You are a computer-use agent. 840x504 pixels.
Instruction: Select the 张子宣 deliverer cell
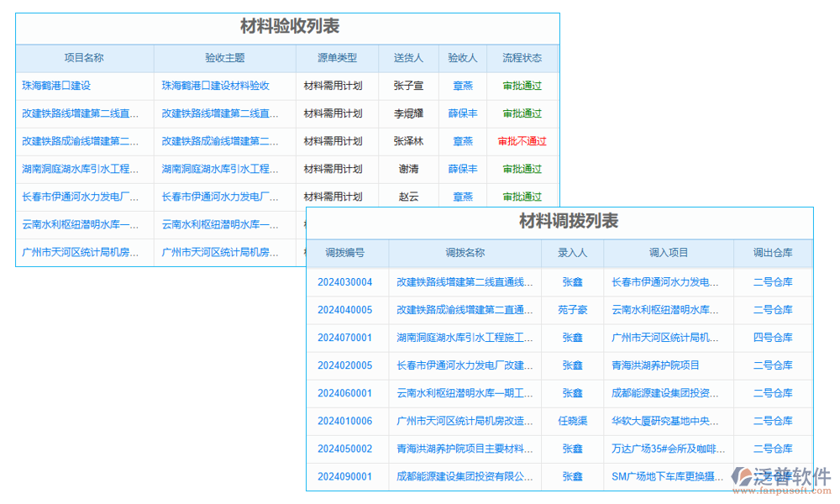409,86
